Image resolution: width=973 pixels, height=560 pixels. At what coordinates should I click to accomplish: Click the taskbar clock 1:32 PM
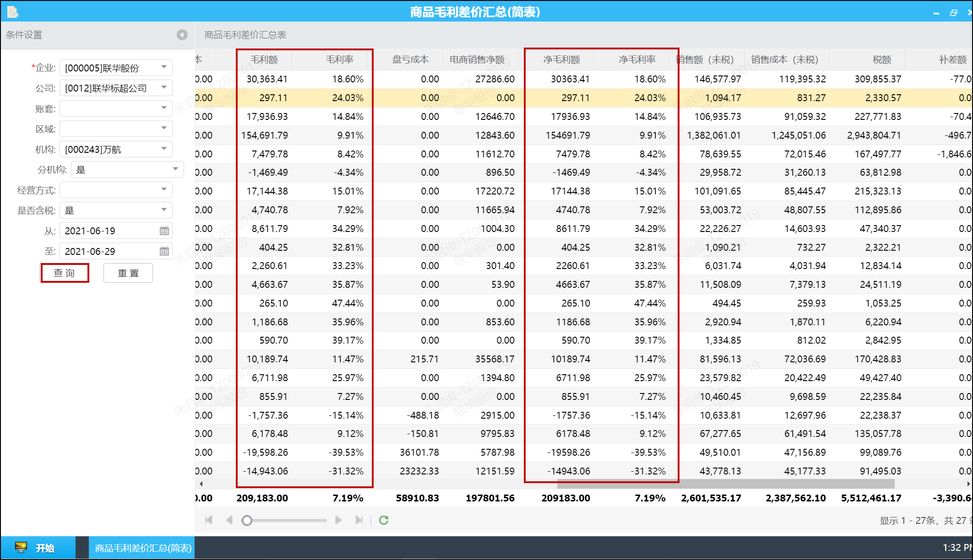coord(957,548)
